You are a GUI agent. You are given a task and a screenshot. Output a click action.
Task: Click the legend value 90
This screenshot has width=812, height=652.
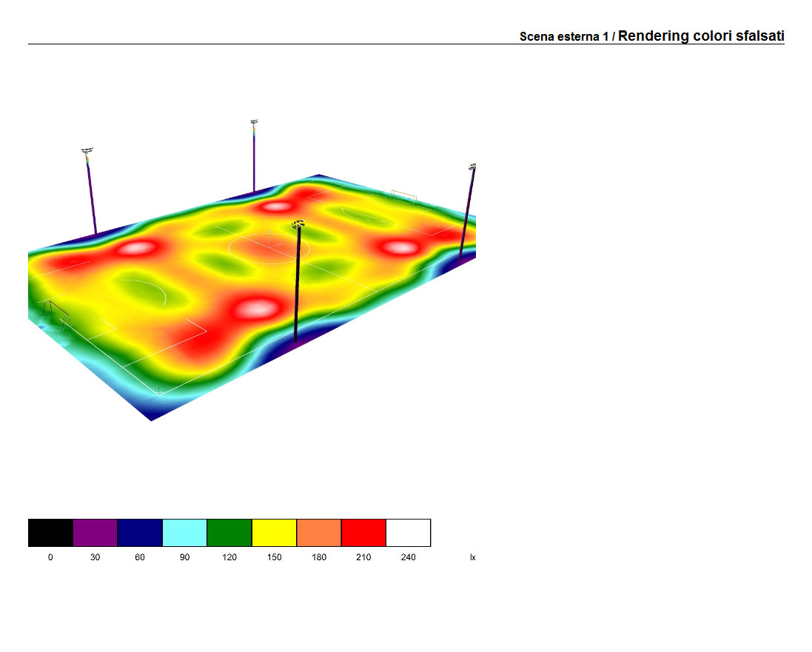pyautogui.click(x=185, y=557)
